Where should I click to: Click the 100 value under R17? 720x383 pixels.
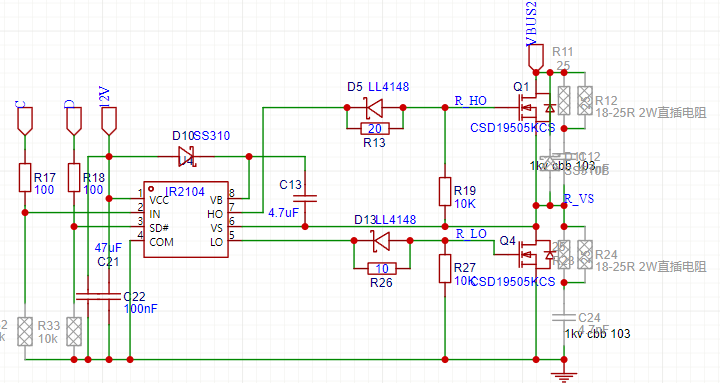(44, 190)
